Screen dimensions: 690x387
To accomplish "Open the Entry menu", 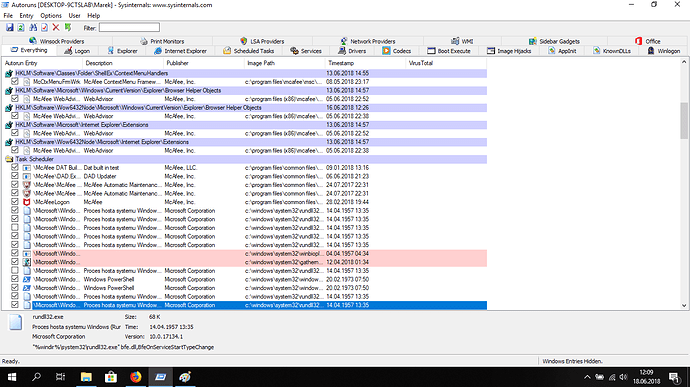I will pyautogui.click(x=26, y=15).
